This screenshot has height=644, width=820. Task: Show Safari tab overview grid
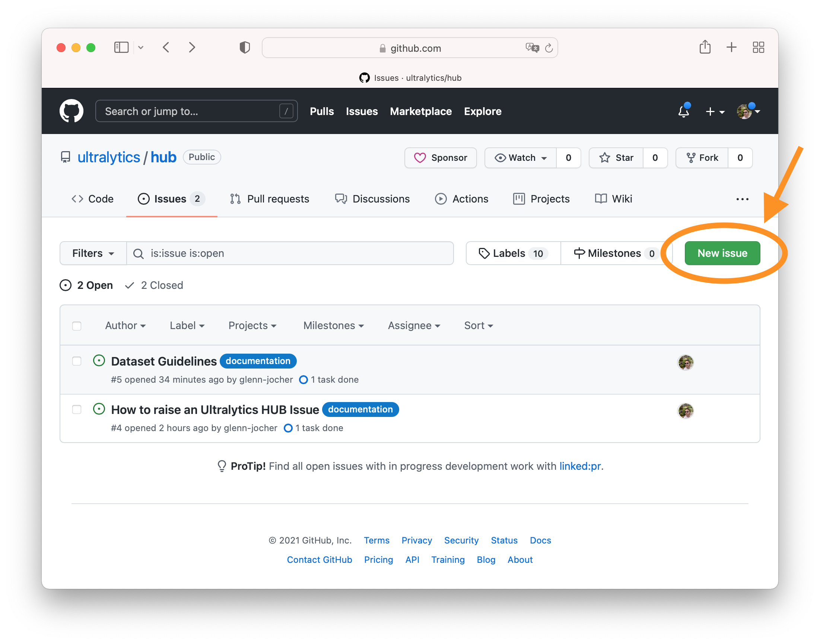758,47
